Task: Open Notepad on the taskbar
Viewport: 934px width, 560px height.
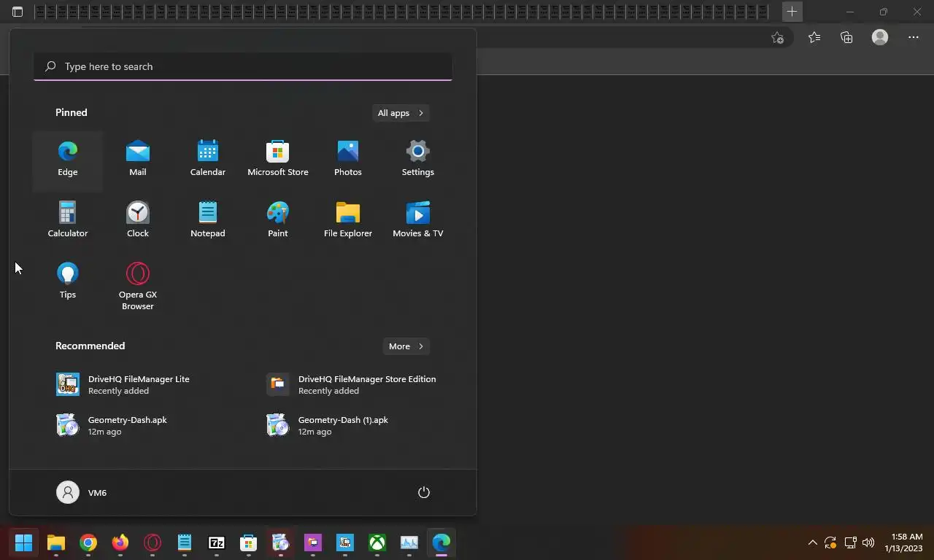Action: pyautogui.click(x=185, y=542)
